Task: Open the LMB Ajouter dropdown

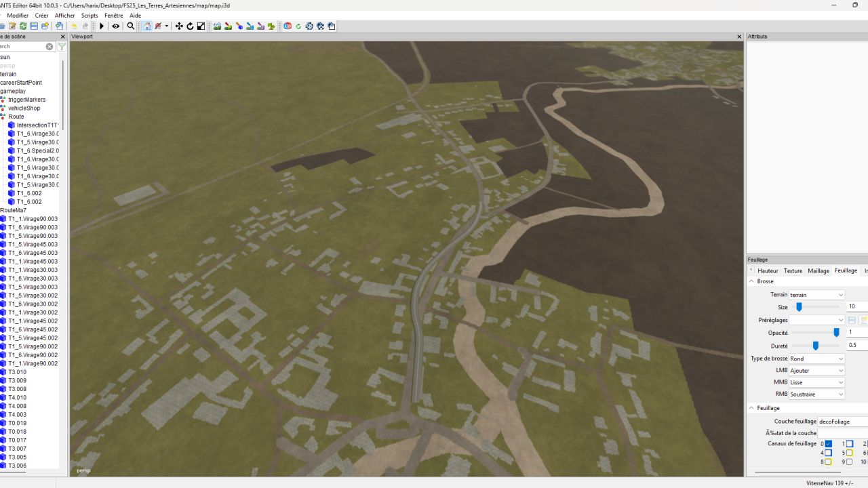Action: (x=816, y=371)
